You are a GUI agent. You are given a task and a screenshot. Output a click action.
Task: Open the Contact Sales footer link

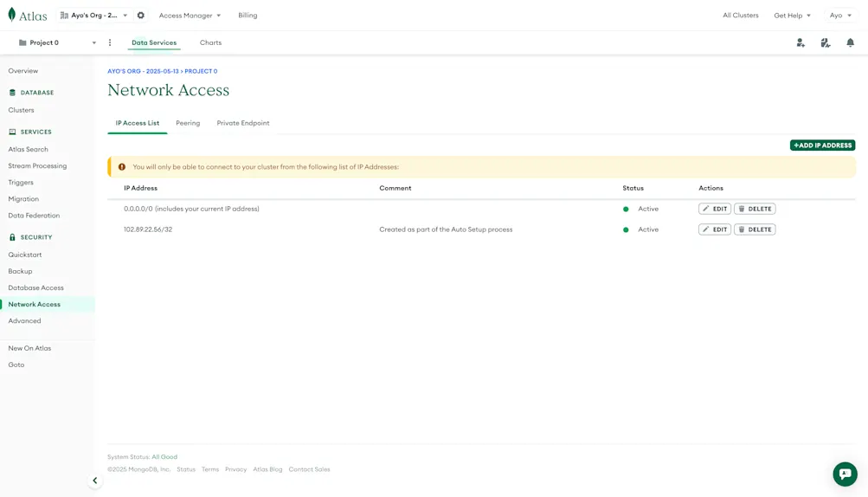coord(310,469)
